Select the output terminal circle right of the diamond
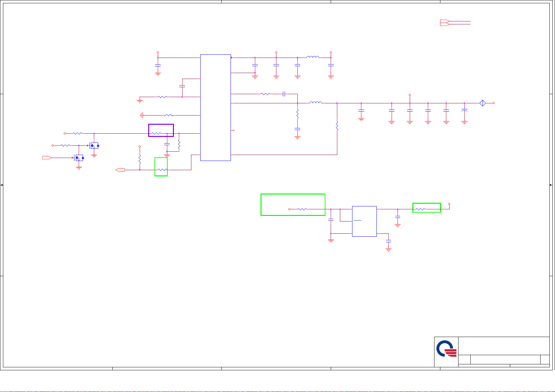555x392 pixels. click(x=494, y=103)
